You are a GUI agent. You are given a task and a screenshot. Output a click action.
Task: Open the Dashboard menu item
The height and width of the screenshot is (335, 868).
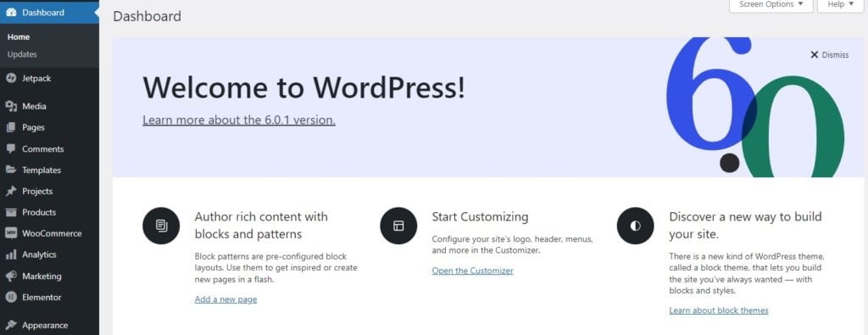(x=49, y=12)
